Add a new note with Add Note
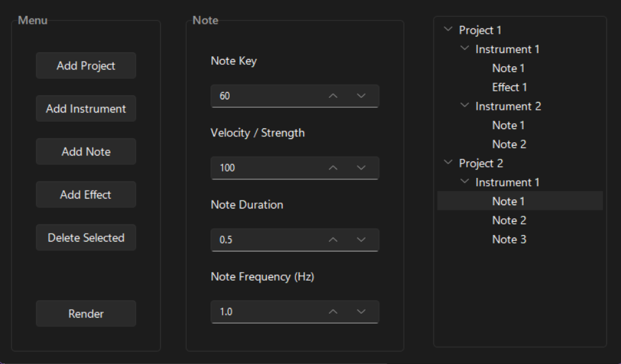The width and height of the screenshot is (621, 364). pos(86,152)
